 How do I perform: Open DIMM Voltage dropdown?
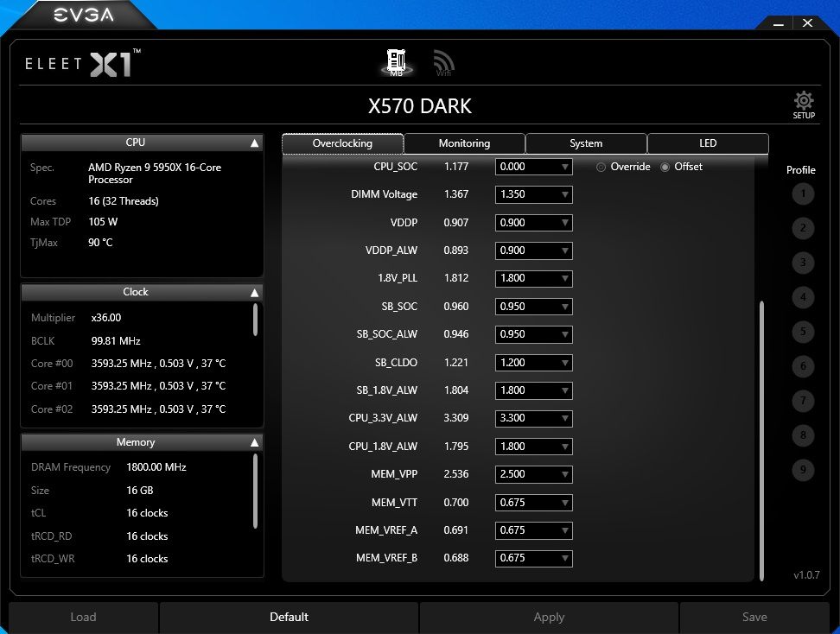pyautogui.click(x=533, y=194)
